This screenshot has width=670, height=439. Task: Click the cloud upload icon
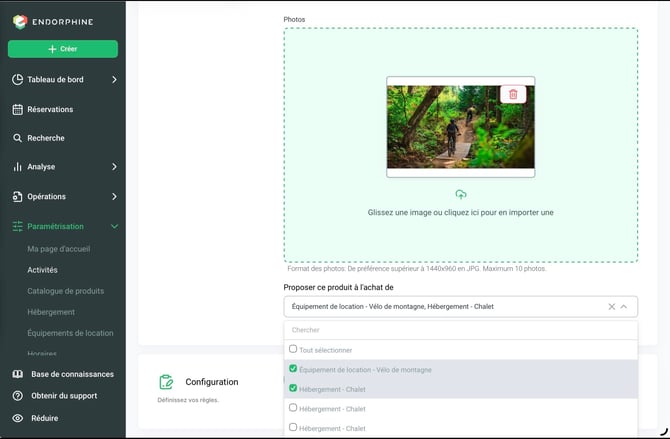(461, 194)
